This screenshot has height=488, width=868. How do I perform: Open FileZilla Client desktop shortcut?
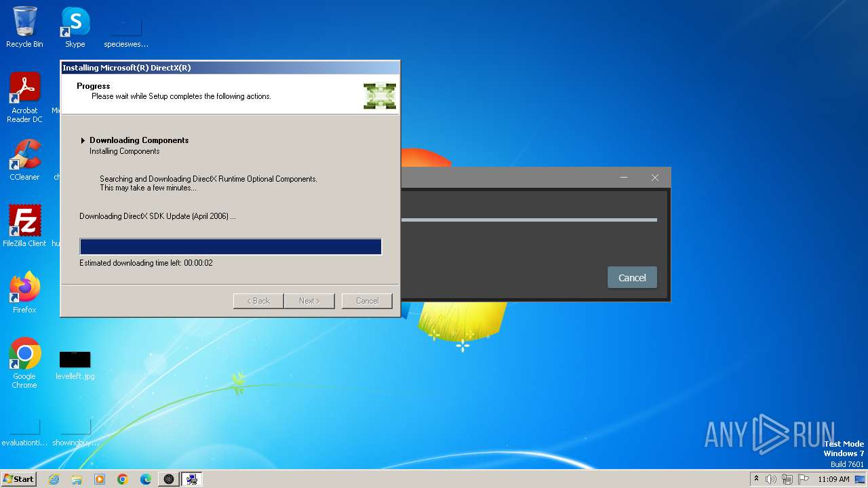(24, 226)
